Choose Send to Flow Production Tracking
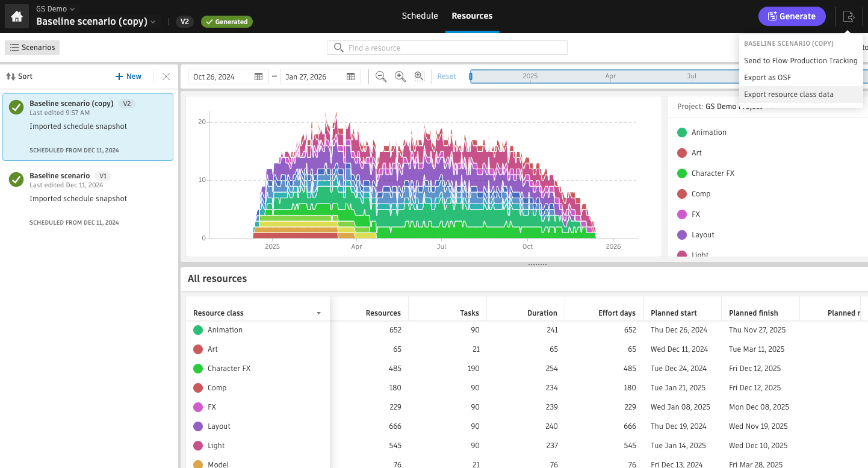 pos(801,61)
